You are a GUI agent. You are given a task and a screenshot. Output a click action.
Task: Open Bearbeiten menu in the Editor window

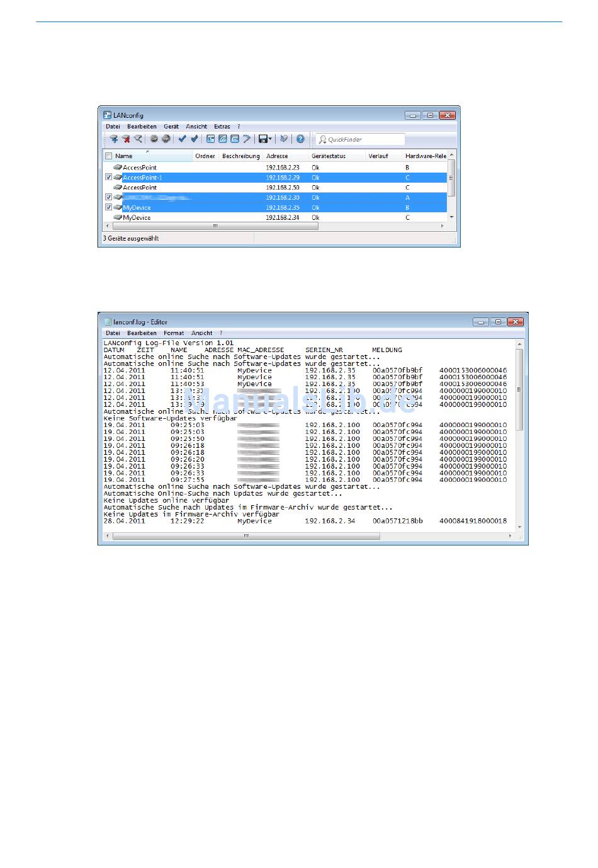tap(142, 333)
